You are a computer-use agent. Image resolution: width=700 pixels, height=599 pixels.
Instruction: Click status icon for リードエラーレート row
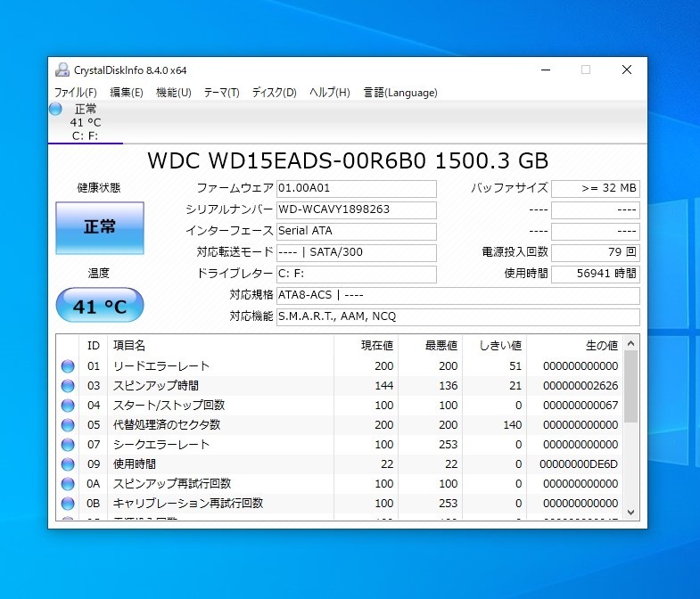[x=68, y=366]
